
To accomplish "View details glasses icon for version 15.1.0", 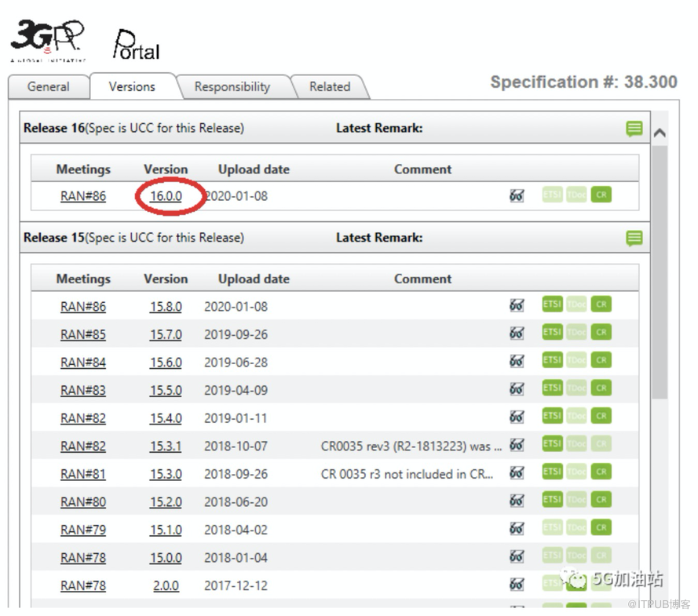I will (x=517, y=528).
